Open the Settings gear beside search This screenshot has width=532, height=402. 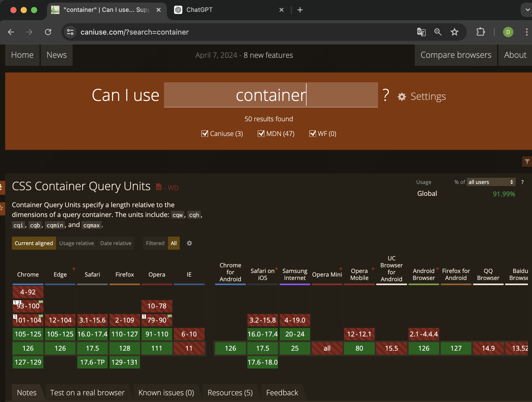(402, 97)
